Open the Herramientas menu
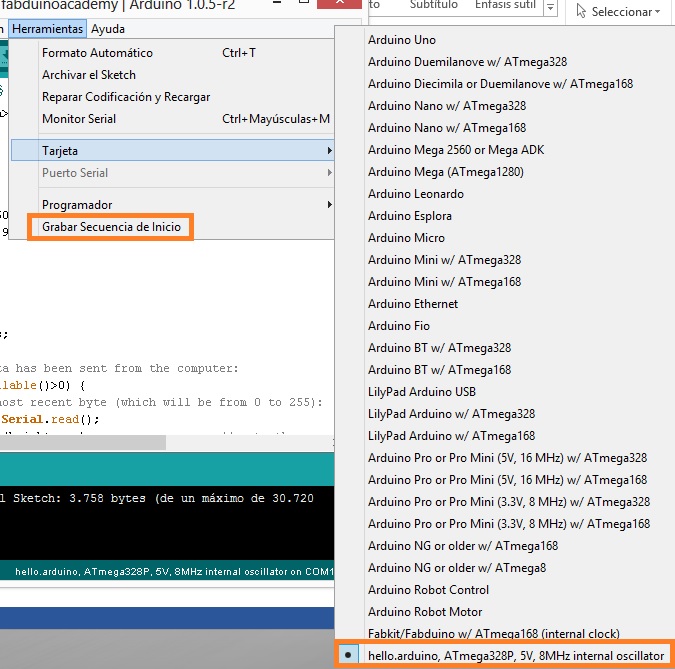The height and width of the screenshot is (669, 675). point(47,29)
